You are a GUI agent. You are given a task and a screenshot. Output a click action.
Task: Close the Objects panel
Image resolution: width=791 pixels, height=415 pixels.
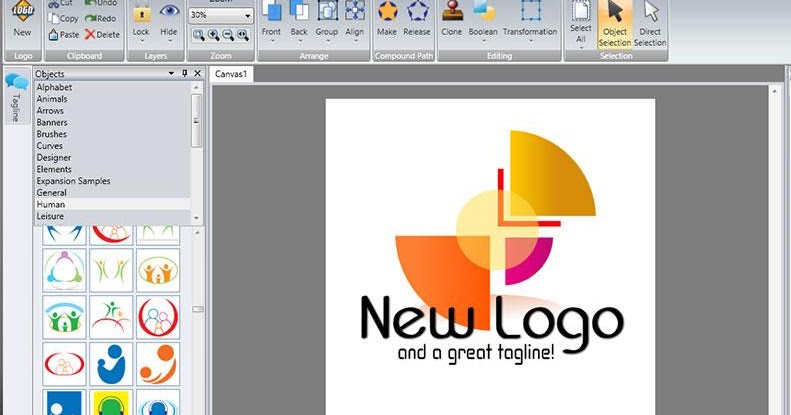(x=197, y=74)
